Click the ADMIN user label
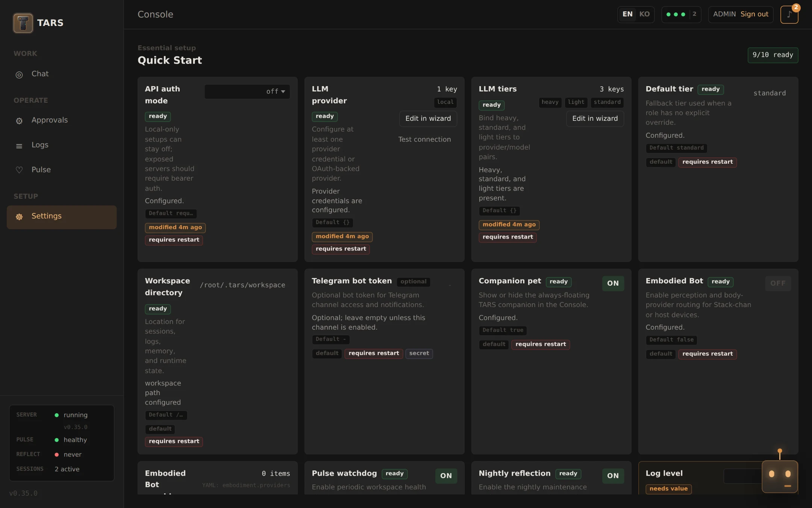Image resolution: width=812 pixels, height=508 pixels. pyautogui.click(x=724, y=14)
